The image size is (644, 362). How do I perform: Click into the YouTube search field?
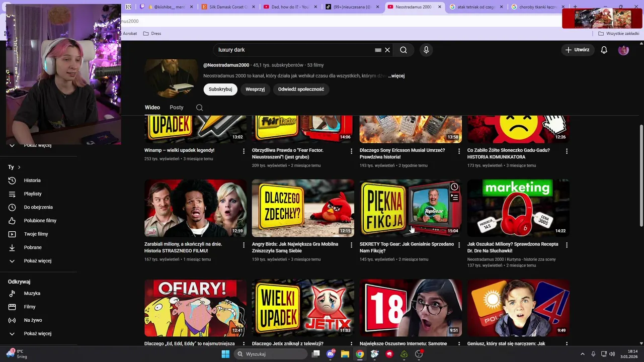pyautogui.click(x=294, y=50)
